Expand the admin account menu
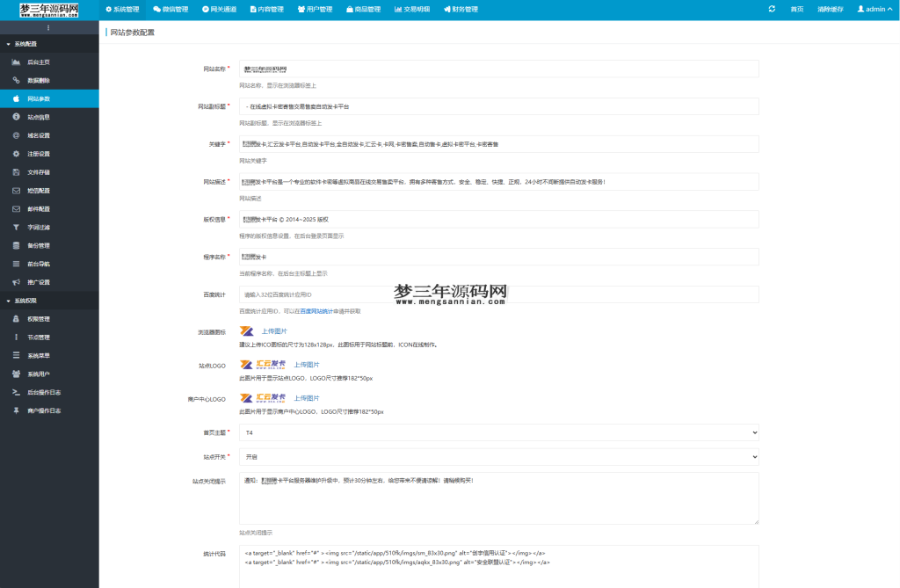The width and height of the screenshot is (900, 588). point(876,8)
